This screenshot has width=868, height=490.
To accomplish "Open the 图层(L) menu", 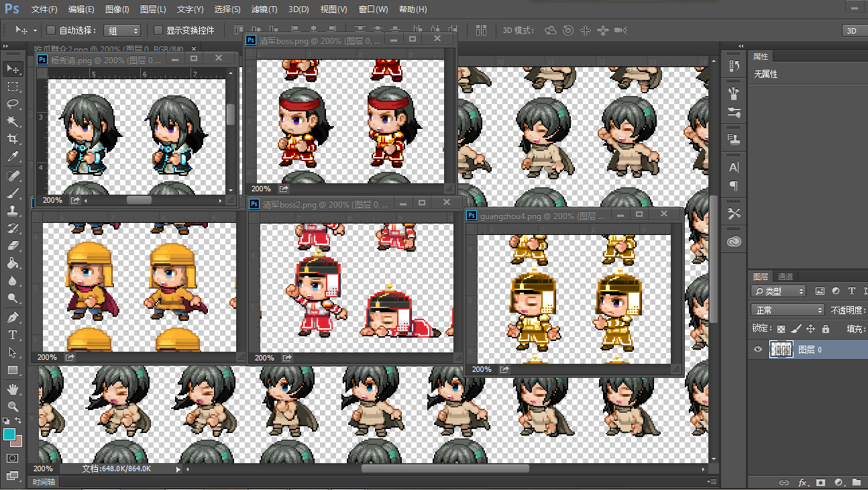I will coord(154,9).
